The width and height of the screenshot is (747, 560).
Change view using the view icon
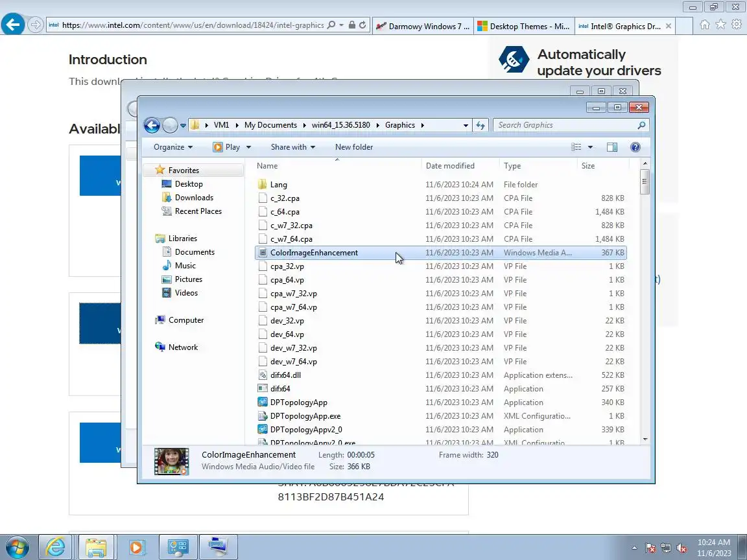(576, 147)
